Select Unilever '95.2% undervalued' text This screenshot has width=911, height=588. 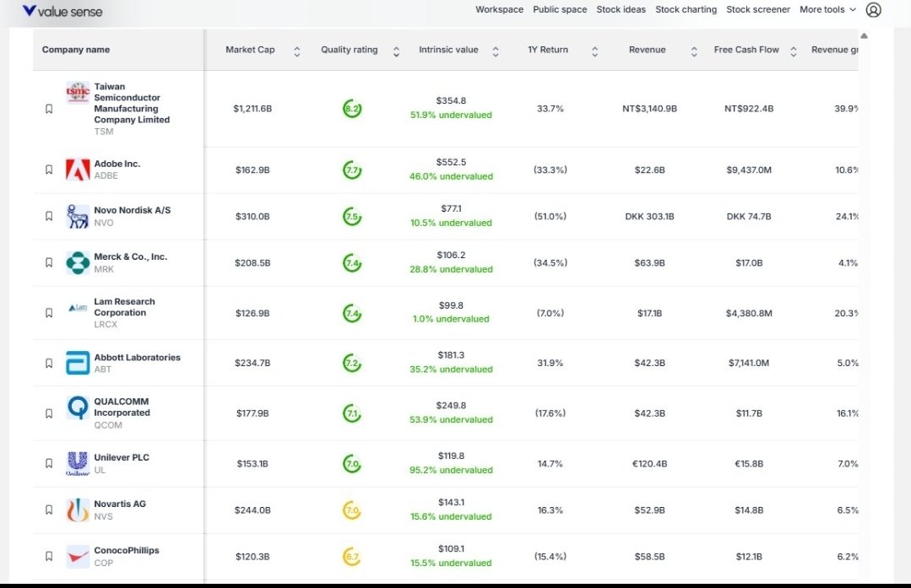click(451, 470)
